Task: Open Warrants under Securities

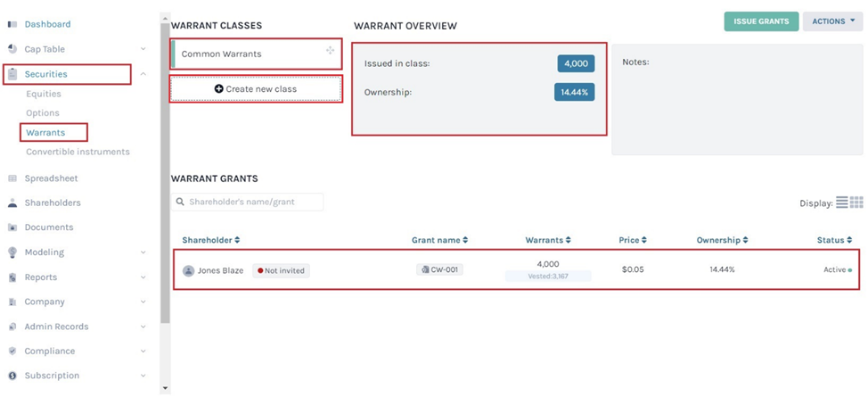Action: tap(45, 133)
